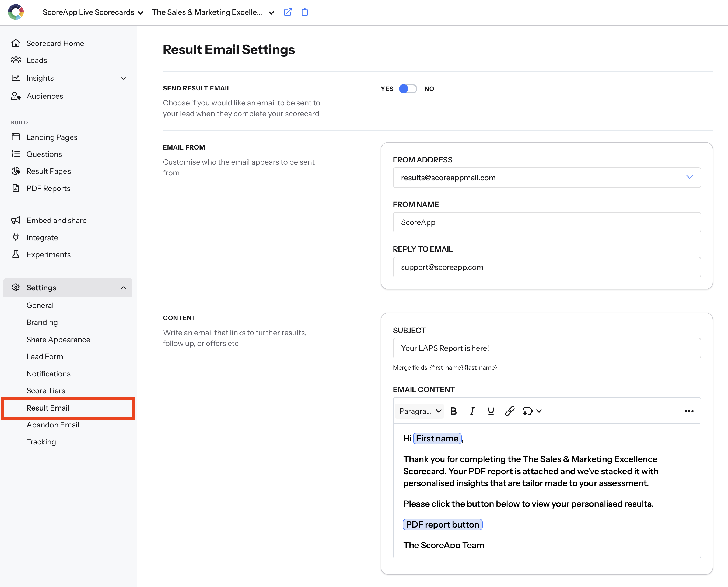
Task: Click the email body paragraph text
Action: point(530,471)
